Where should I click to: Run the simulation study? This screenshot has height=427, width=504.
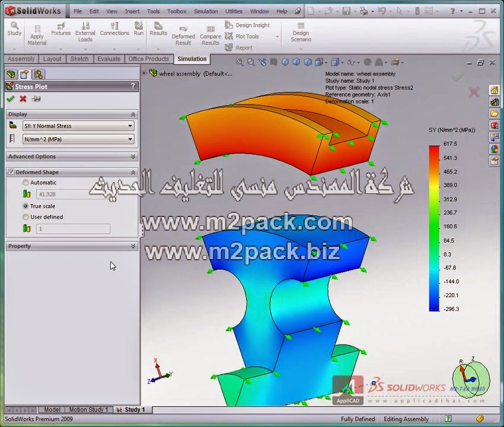pos(139,29)
